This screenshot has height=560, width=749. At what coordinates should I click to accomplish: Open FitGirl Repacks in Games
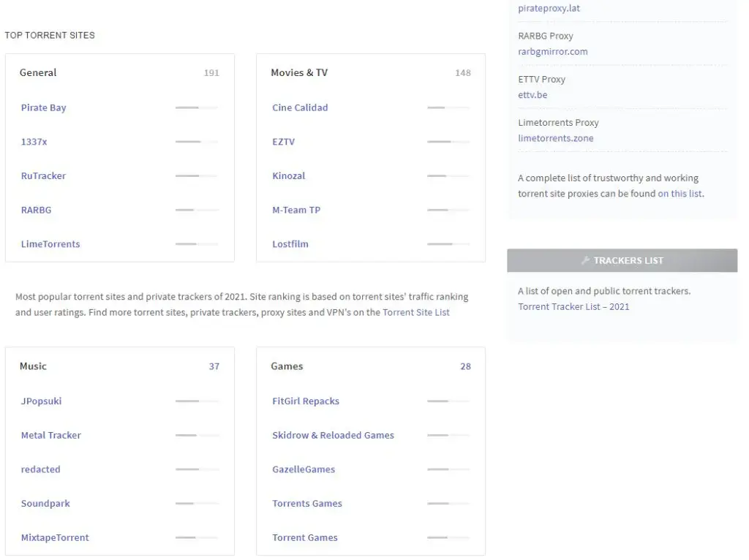[306, 401]
